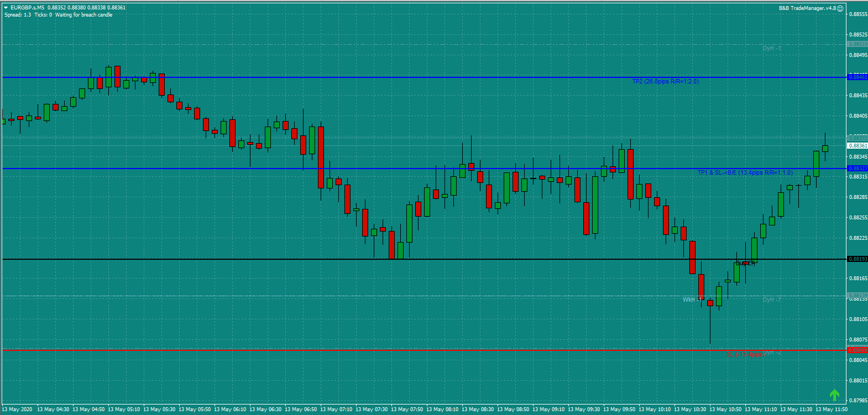Click the gray 0.88139 WkH price tag
Image resolution: width=868 pixels, height=415 pixels.
857,296
